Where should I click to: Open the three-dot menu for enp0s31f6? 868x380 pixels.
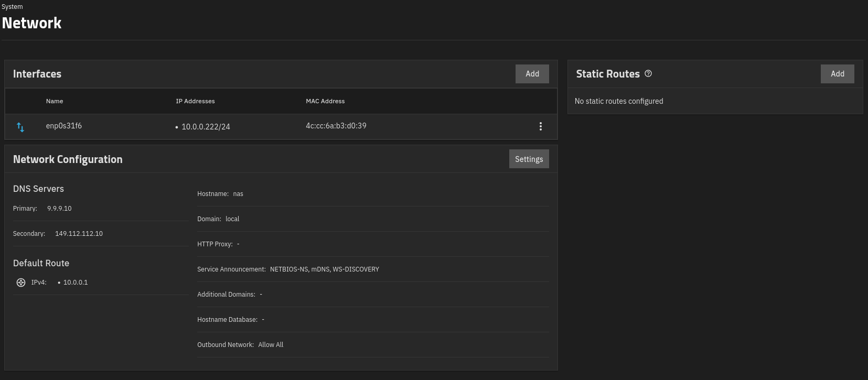[x=541, y=126]
